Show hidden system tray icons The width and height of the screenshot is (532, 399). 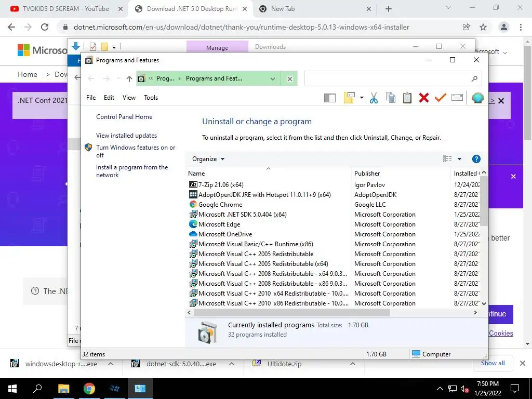tap(440, 389)
